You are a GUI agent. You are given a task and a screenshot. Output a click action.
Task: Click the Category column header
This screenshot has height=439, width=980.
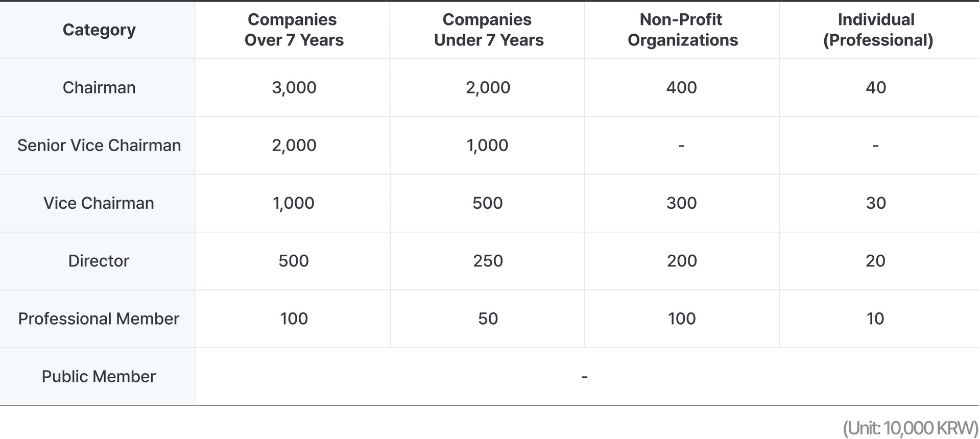(99, 30)
